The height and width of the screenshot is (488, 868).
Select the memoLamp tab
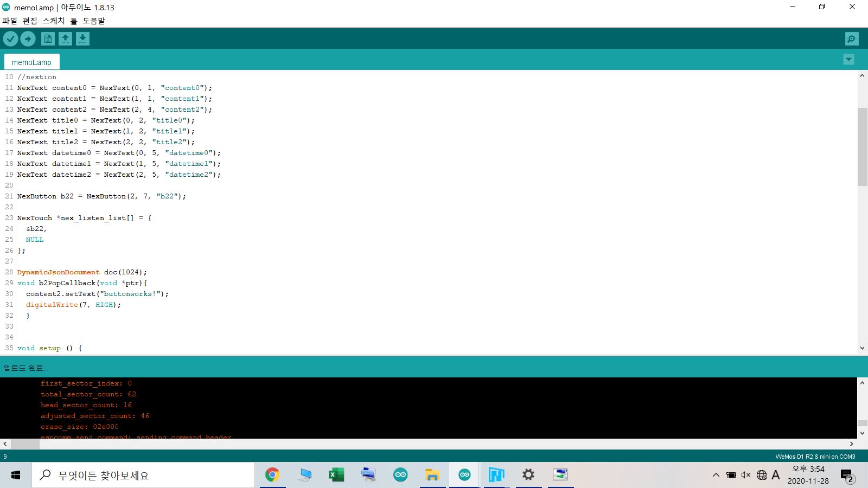pyautogui.click(x=31, y=62)
